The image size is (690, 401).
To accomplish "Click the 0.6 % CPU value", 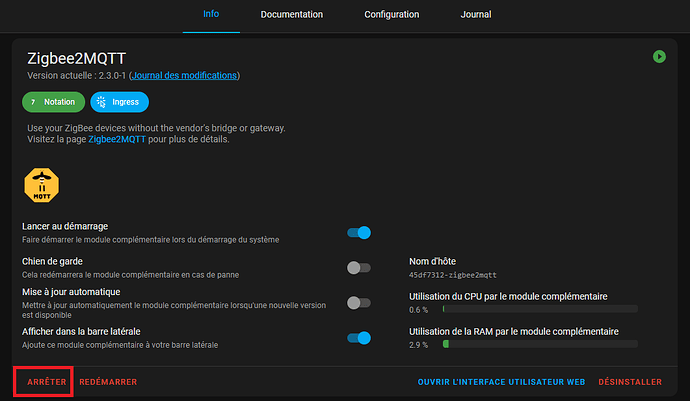I will (x=418, y=310).
